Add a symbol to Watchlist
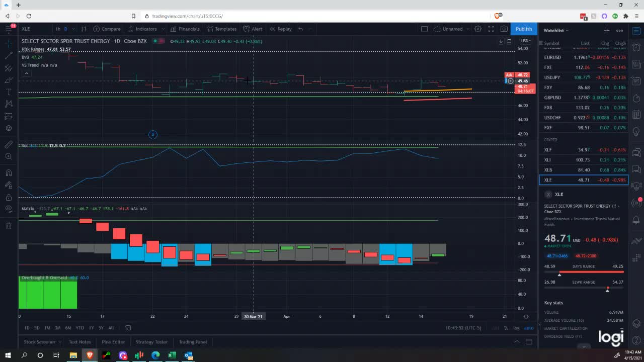This screenshot has height=362, width=644. (606, 30)
